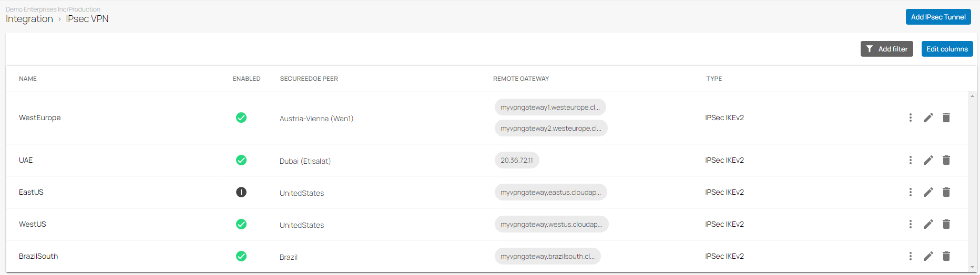Image resolution: width=980 pixels, height=275 pixels.
Task: Click the edit pencil for BrazilSouth tunnel
Action: 928,256
